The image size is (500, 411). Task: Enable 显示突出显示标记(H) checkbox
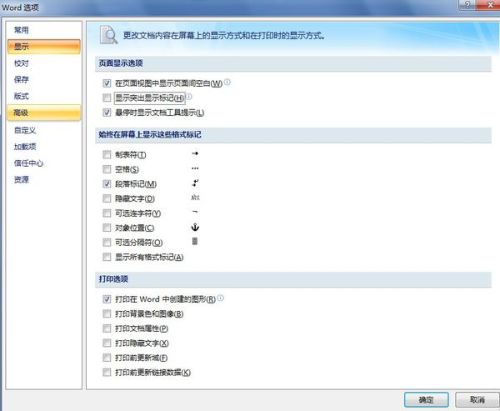pos(107,98)
